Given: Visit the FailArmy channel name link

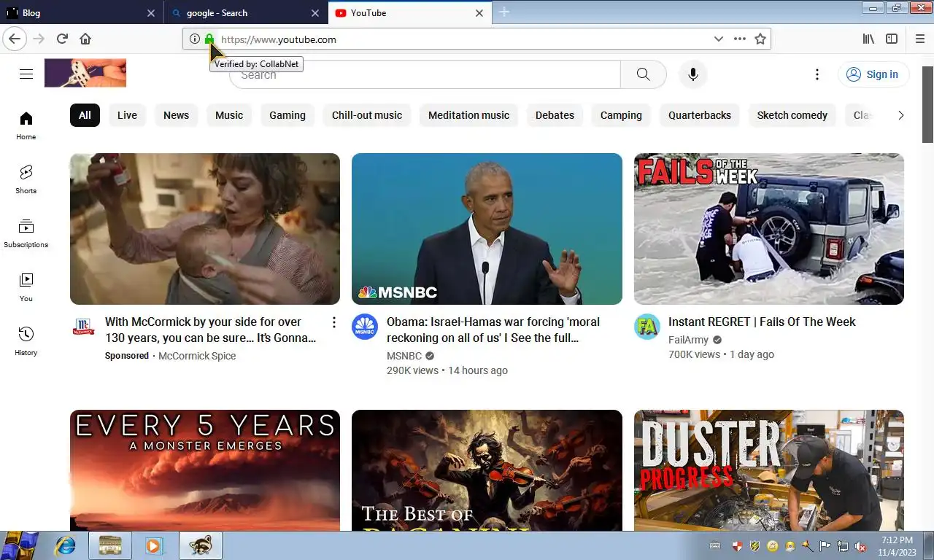Looking at the screenshot, I should point(689,340).
